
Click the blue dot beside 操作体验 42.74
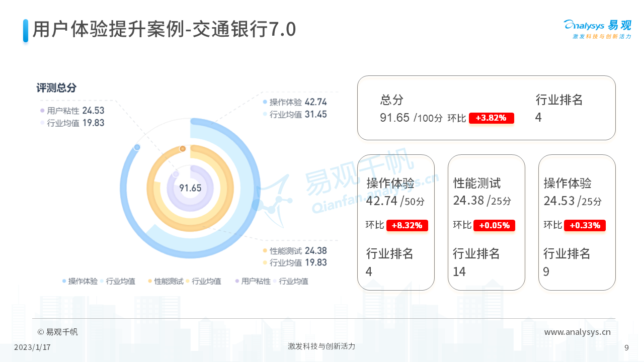point(265,102)
